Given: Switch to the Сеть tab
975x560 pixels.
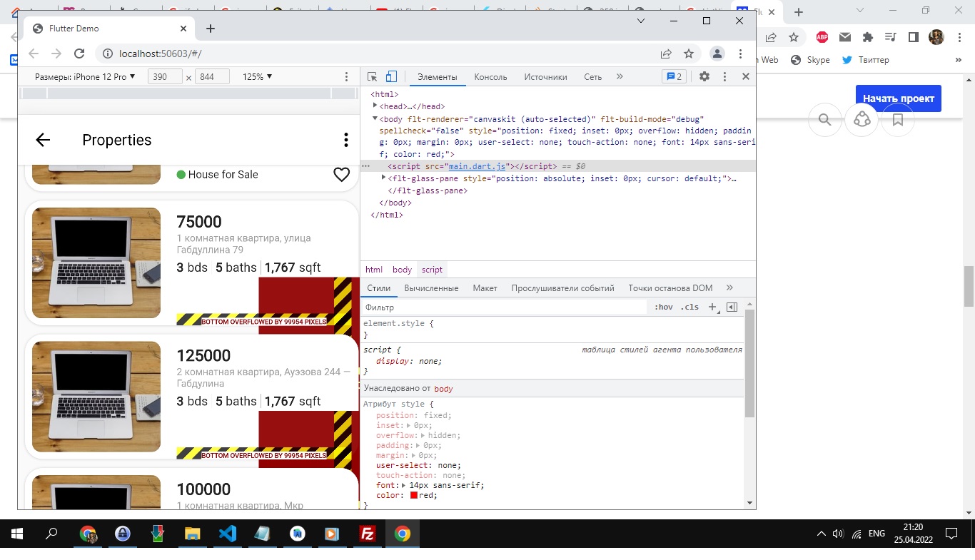Looking at the screenshot, I should [x=593, y=77].
